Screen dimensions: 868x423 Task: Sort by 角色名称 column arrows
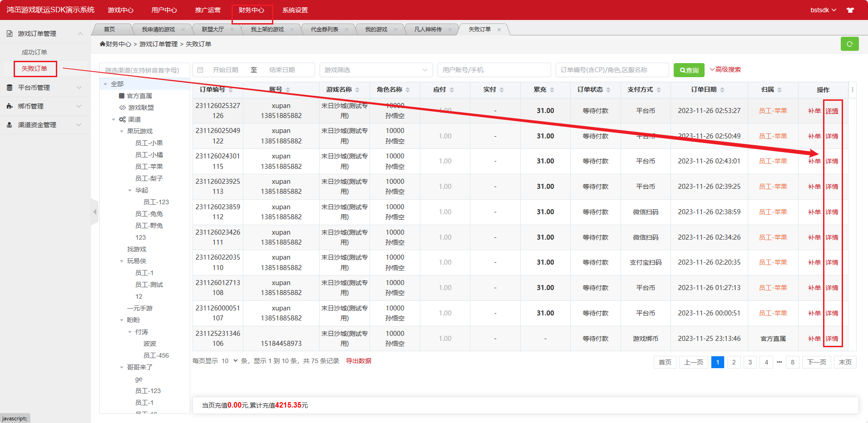point(408,90)
